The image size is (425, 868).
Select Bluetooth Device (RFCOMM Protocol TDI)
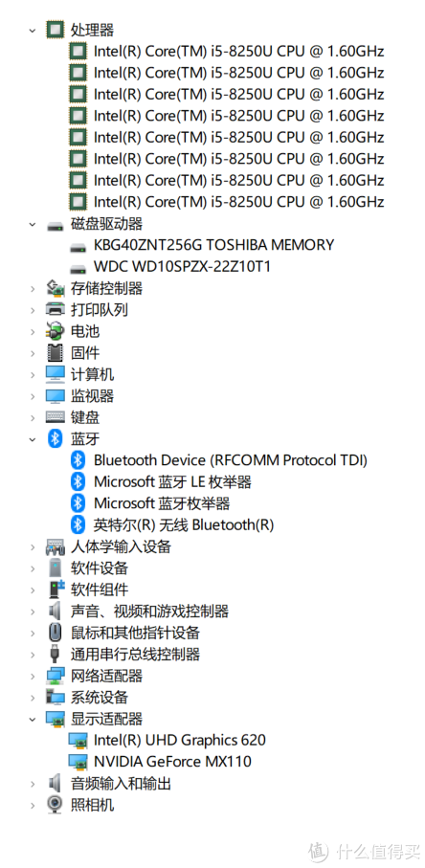tap(230, 460)
